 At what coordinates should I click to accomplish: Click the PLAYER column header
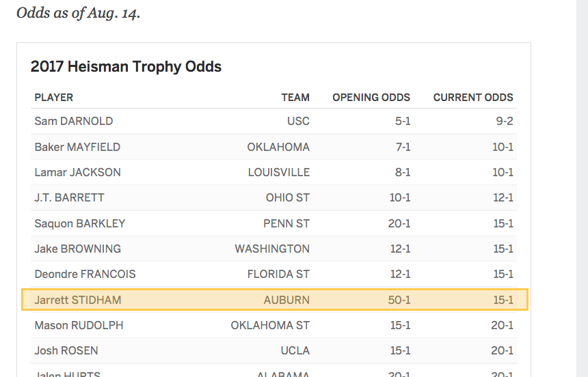53,98
